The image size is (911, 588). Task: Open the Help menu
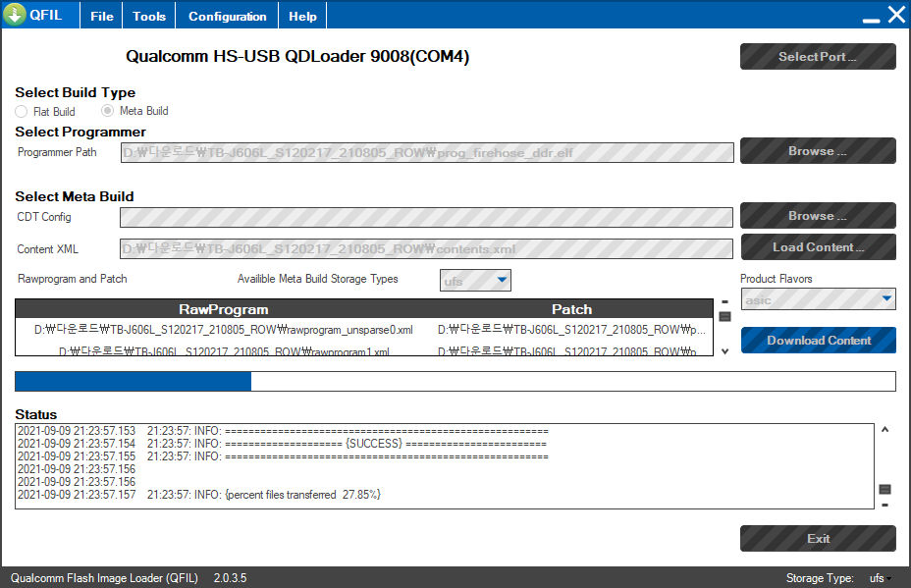[302, 17]
